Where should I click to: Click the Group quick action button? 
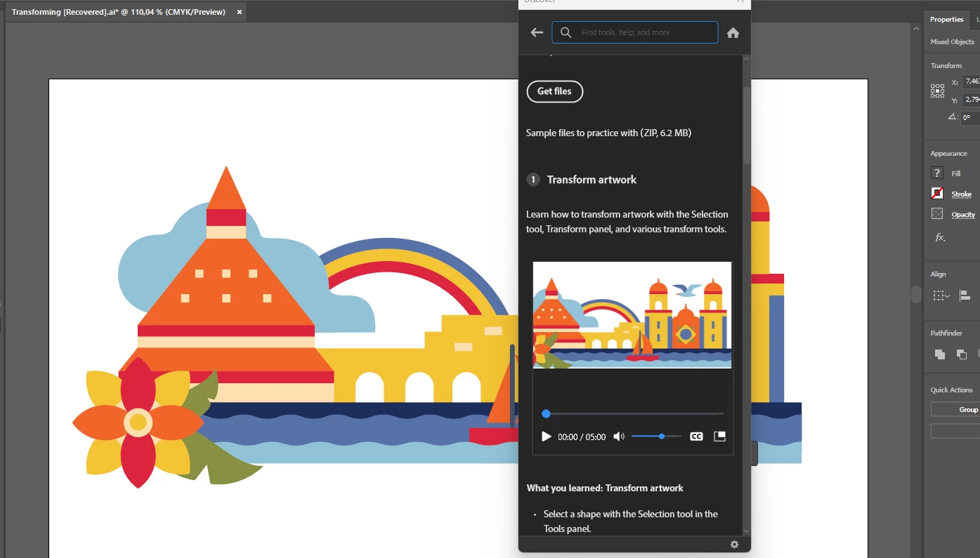point(955,410)
